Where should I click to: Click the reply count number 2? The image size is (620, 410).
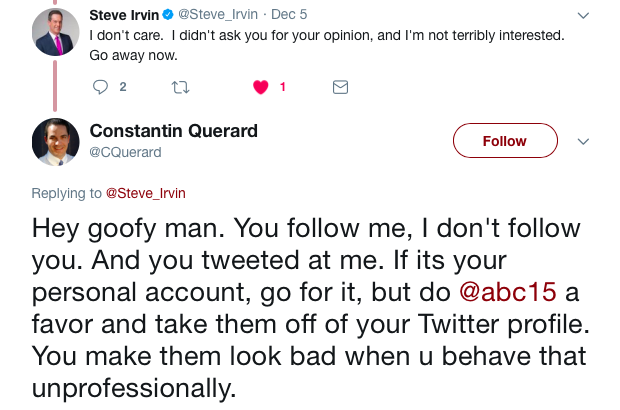(123, 87)
